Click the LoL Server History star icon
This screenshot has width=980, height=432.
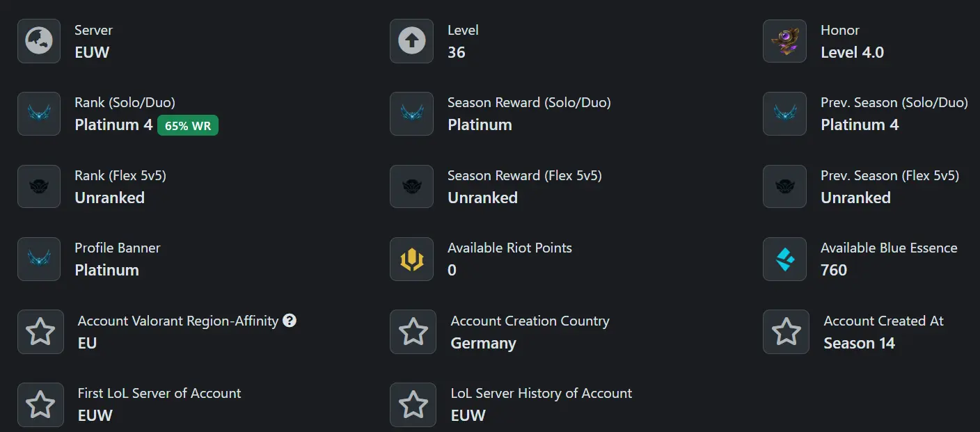click(413, 404)
